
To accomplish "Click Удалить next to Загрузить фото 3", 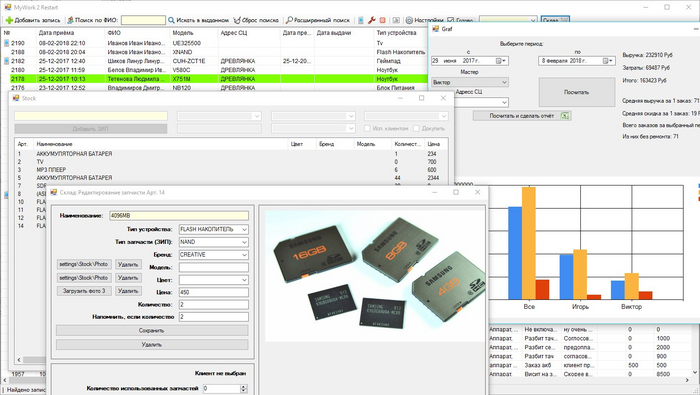I will pos(128,291).
